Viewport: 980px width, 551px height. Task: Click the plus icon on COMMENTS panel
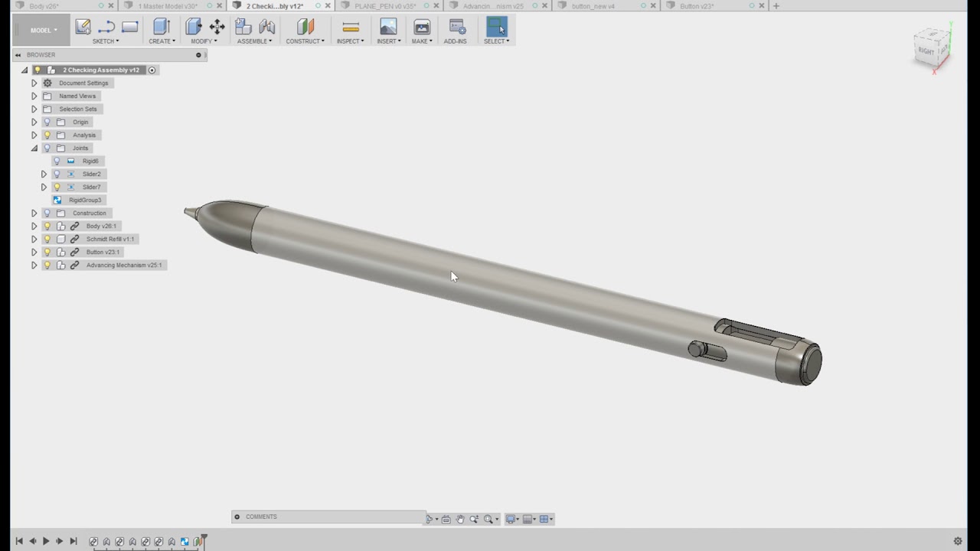pos(237,517)
